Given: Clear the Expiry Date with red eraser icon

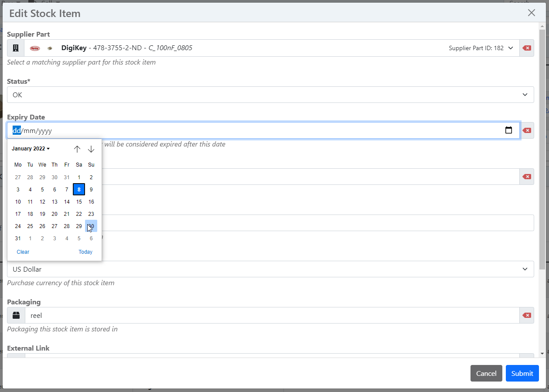Looking at the screenshot, I should point(527,130).
